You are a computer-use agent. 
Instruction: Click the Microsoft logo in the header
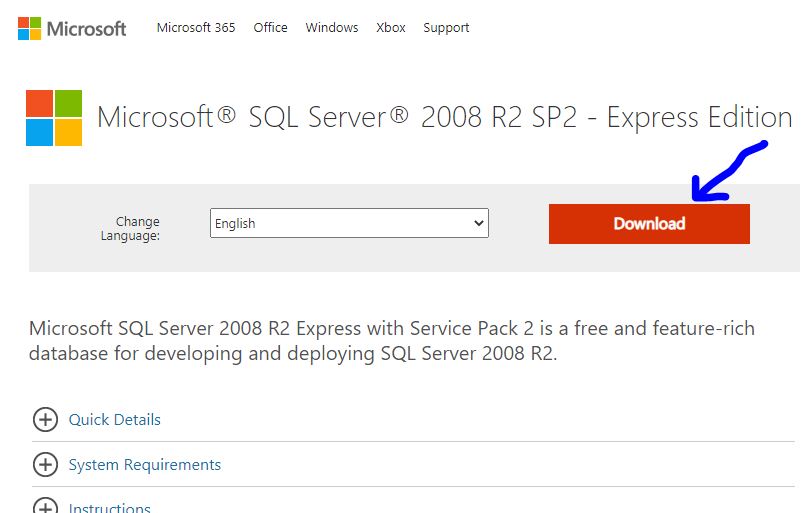[x=72, y=28]
